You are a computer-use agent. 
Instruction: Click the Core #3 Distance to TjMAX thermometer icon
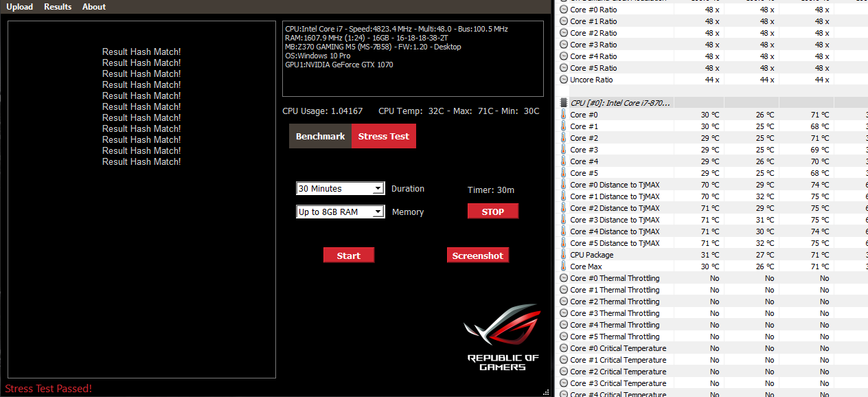[564, 220]
